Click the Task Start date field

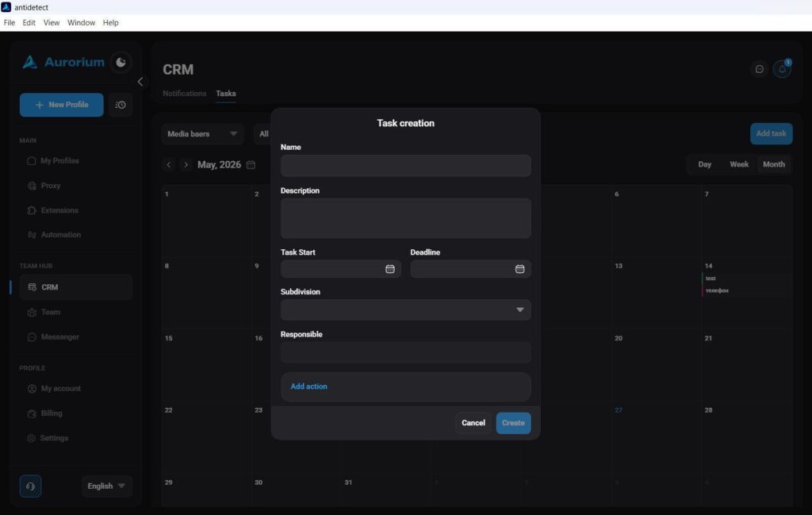tap(341, 269)
